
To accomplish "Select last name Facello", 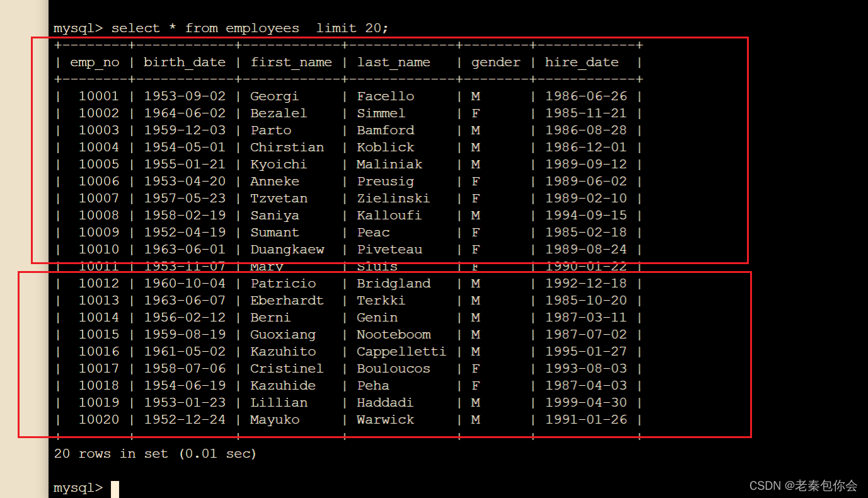I will point(385,96).
